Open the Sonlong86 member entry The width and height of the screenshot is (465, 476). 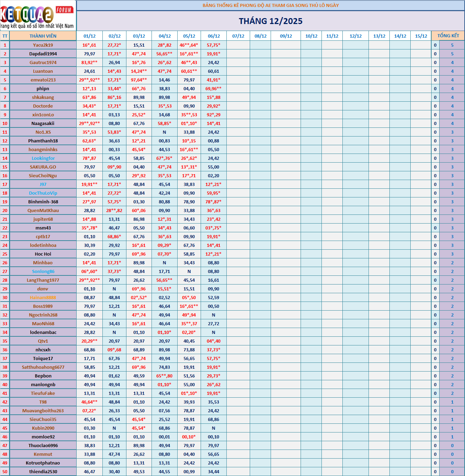point(43,271)
